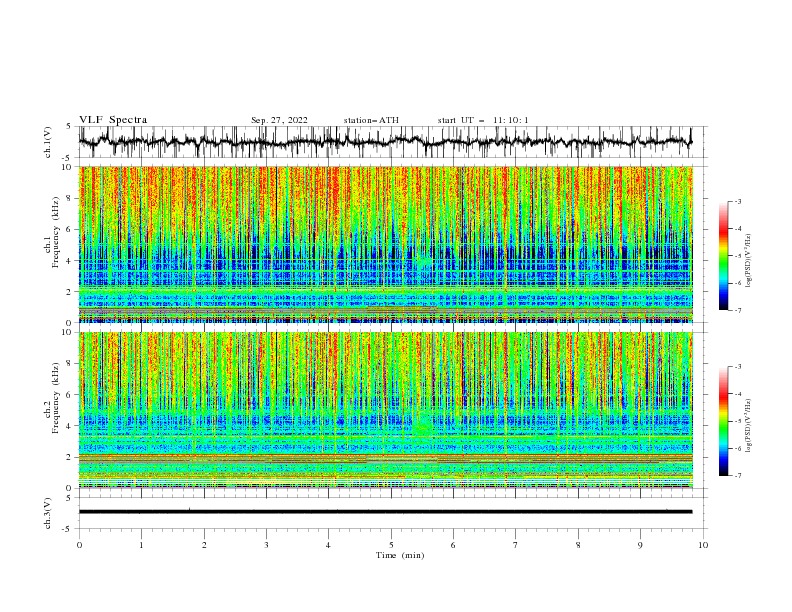Screen dimensions: 792x612
Task: Click the "6" kHz tick on ch.2 frequency axis
Action: (69, 395)
